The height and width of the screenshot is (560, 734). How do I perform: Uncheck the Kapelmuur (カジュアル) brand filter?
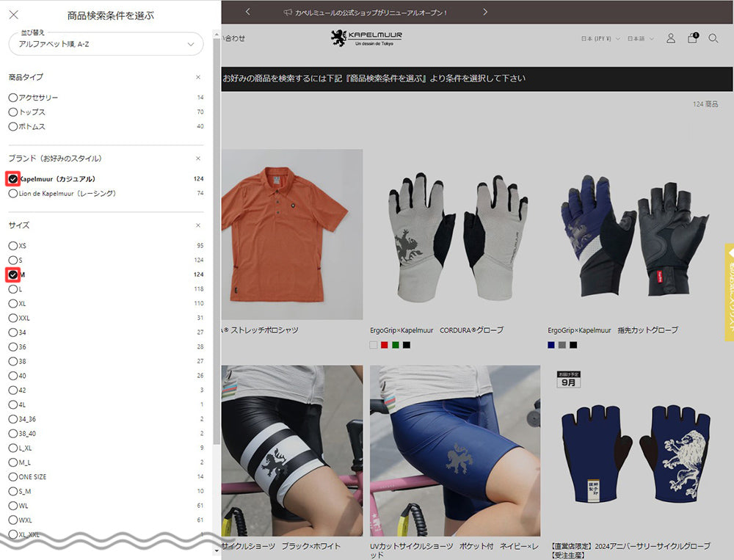13,179
